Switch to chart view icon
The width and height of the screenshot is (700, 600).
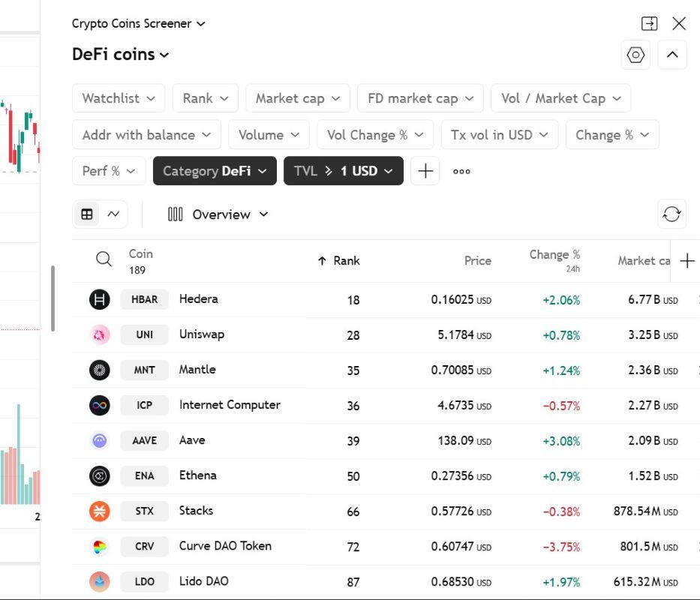pos(113,214)
